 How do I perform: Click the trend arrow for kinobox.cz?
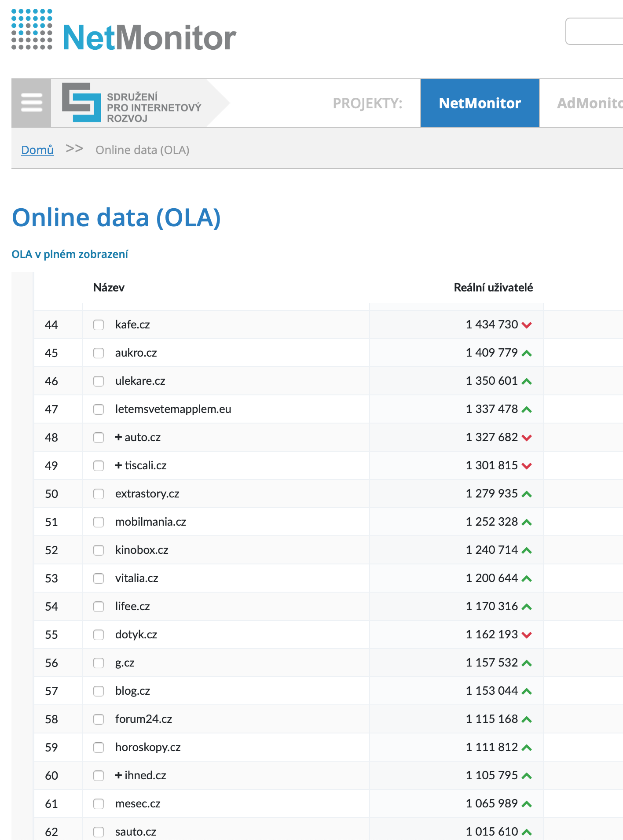click(x=527, y=550)
